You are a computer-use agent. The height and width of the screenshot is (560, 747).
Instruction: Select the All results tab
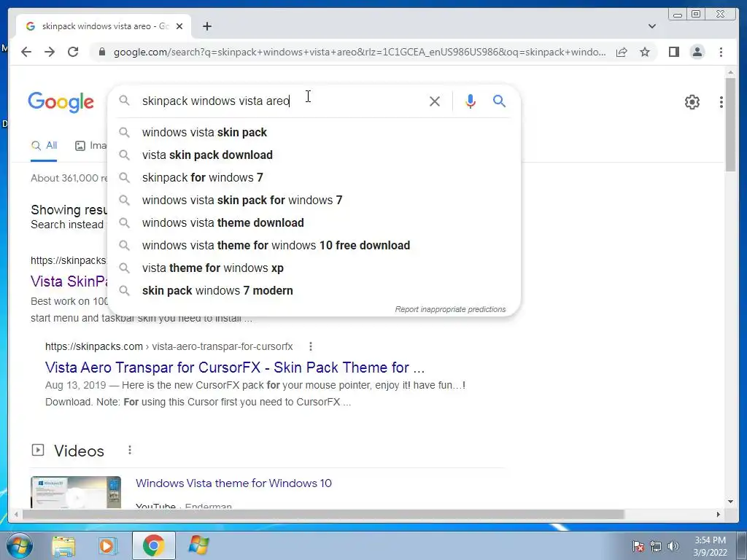click(44, 146)
